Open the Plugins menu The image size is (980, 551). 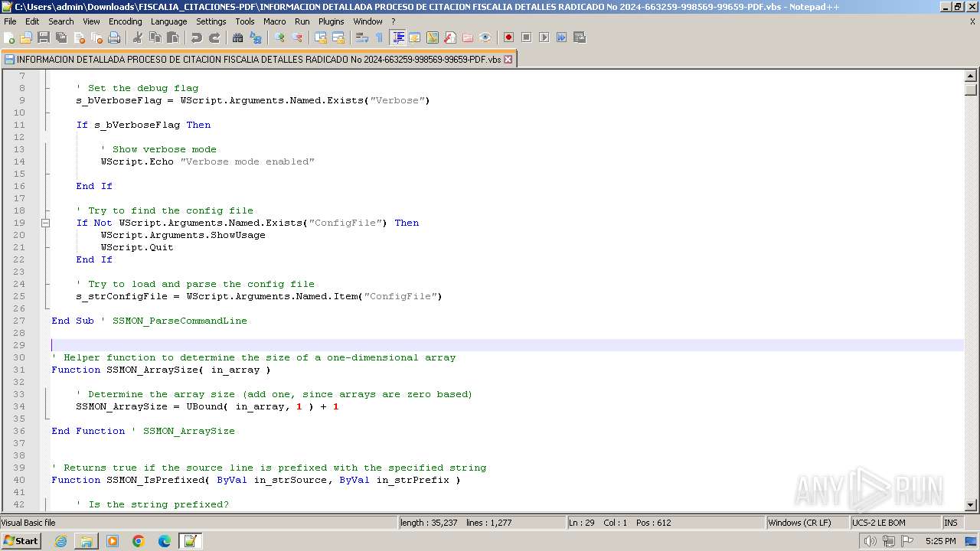(332, 21)
